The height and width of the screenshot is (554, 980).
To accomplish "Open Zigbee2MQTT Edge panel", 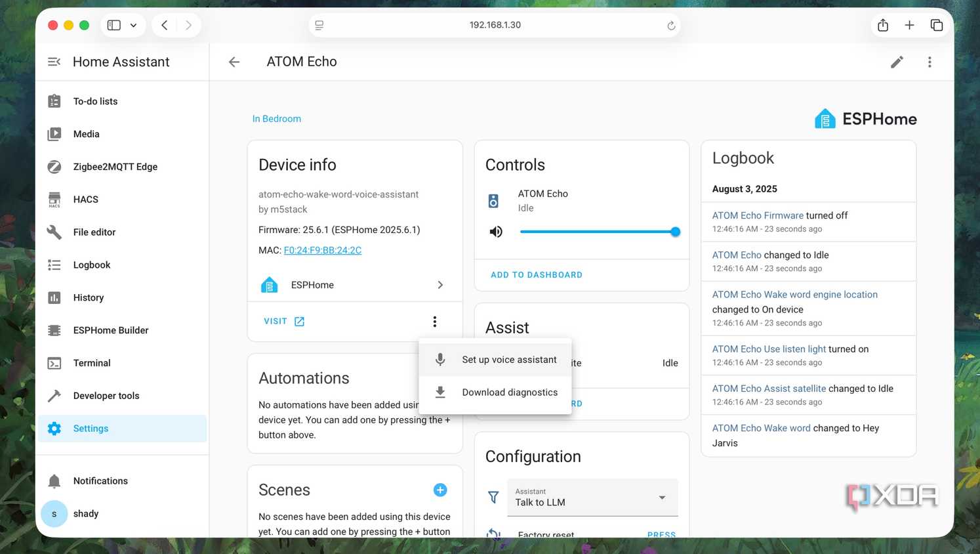I will point(122,167).
